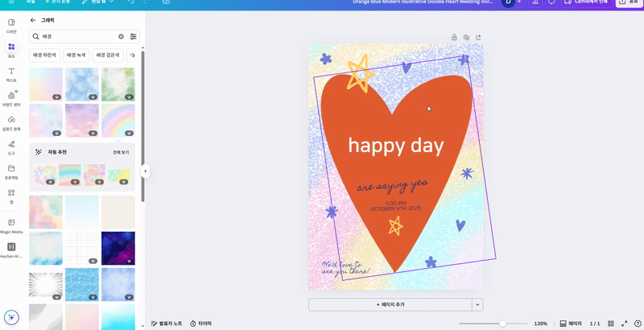Collapse the side panel with the arrow handle
The width and height of the screenshot is (644, 330).
(145, 171)
